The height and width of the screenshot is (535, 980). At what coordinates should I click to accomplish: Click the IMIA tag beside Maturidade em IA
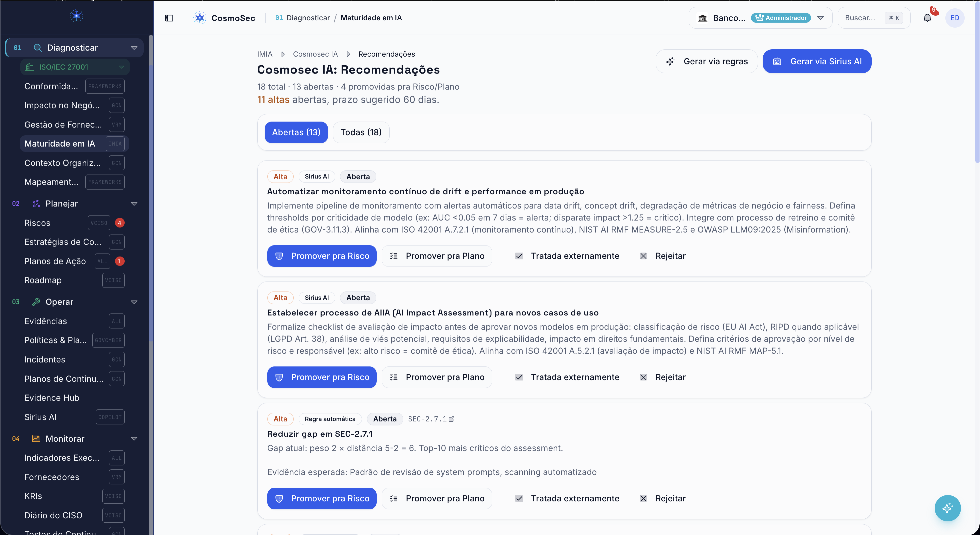click(115, 144)
